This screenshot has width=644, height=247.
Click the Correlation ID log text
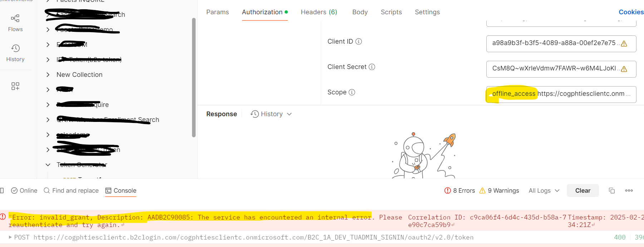pyautogui.click(x=487, y=221)
